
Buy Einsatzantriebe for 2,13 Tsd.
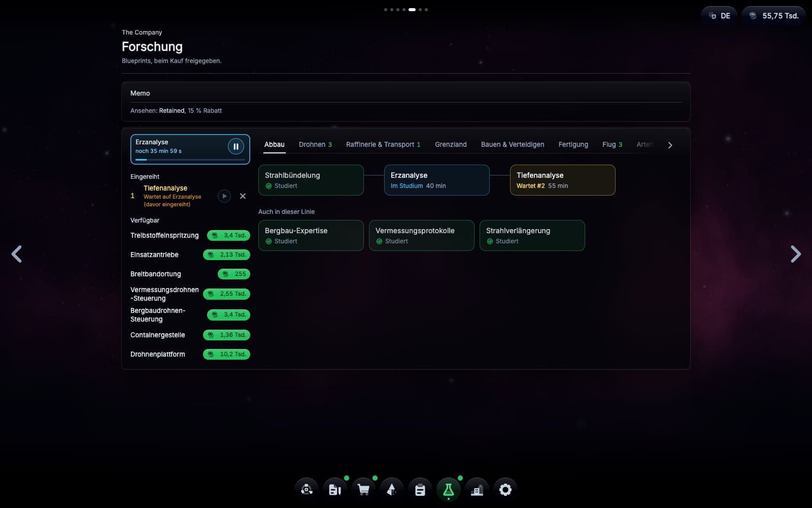point(226,255)
